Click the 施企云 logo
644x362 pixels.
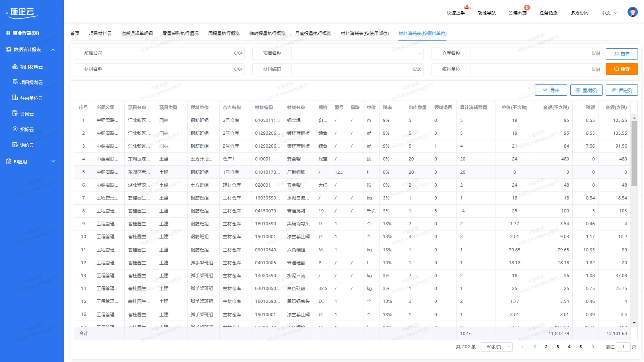pos(23,12)
